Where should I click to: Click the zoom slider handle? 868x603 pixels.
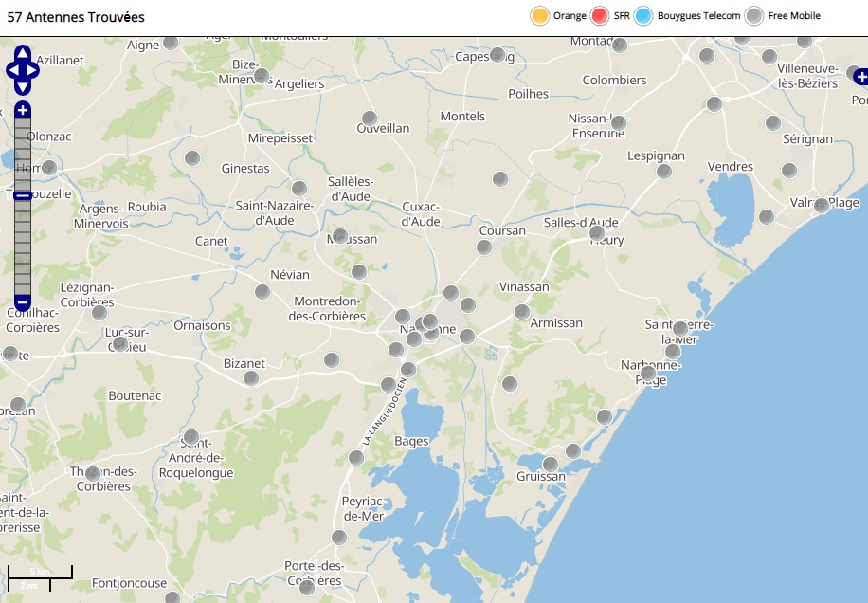pos(23,195)
